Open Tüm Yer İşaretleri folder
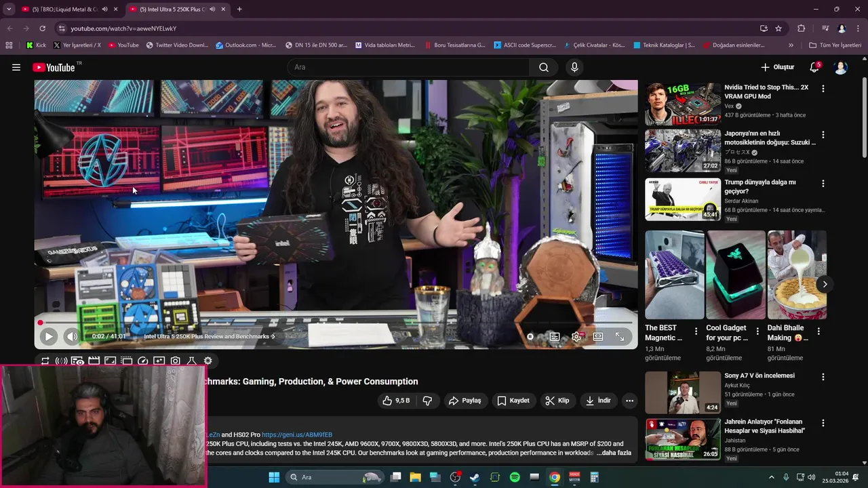This screenshot has width=868, height=488. pos(835,45)
